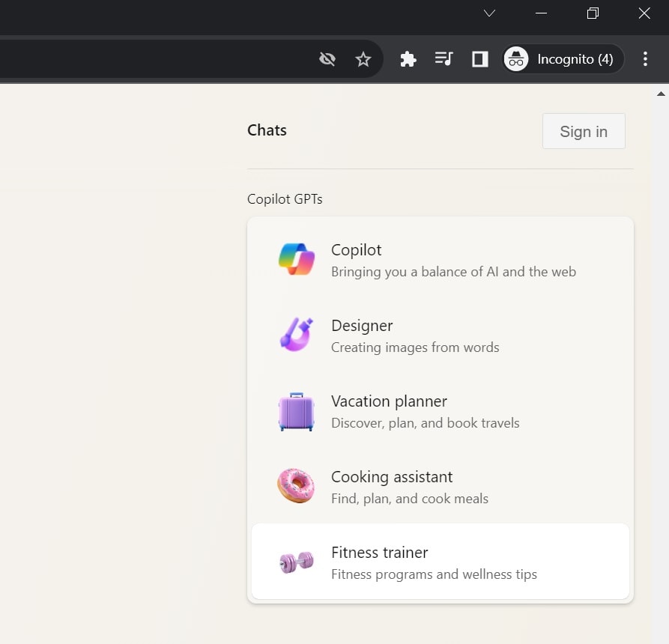669x644 pixels.
Task: Expand the tab search chevron in title bar
Action: click(x=489, y=13)
